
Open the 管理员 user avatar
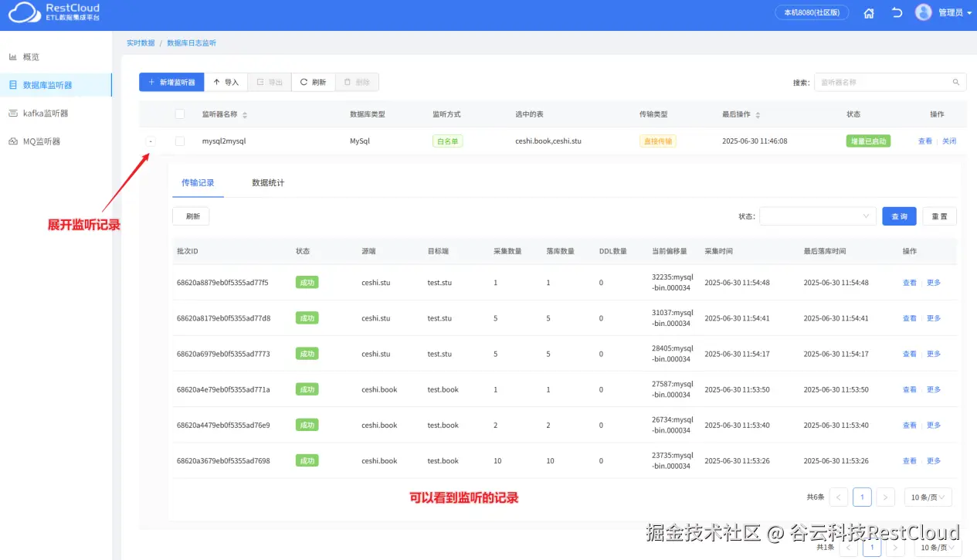click(924, 12)
